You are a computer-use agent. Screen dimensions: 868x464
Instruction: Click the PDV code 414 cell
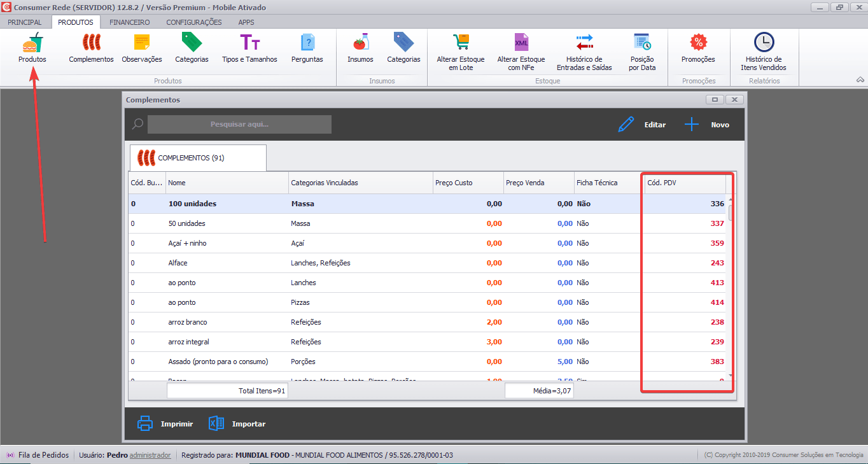pos(685,302)
